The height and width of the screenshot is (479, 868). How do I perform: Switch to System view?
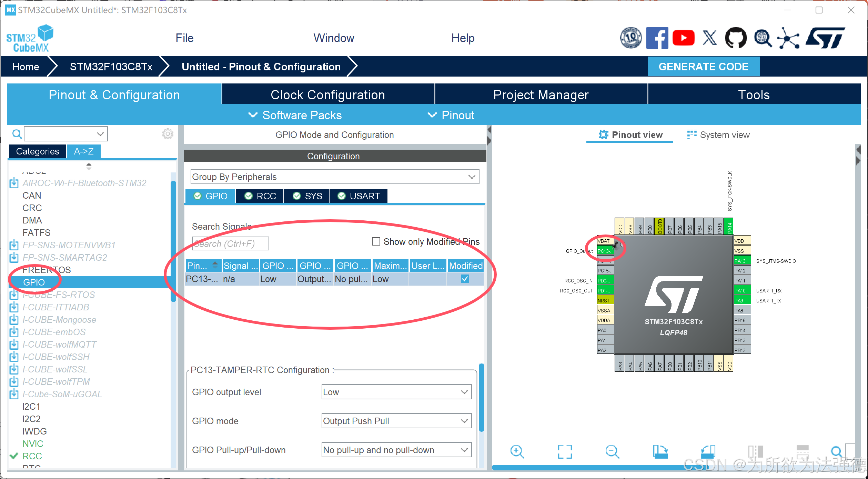click(x=718, y=135)
